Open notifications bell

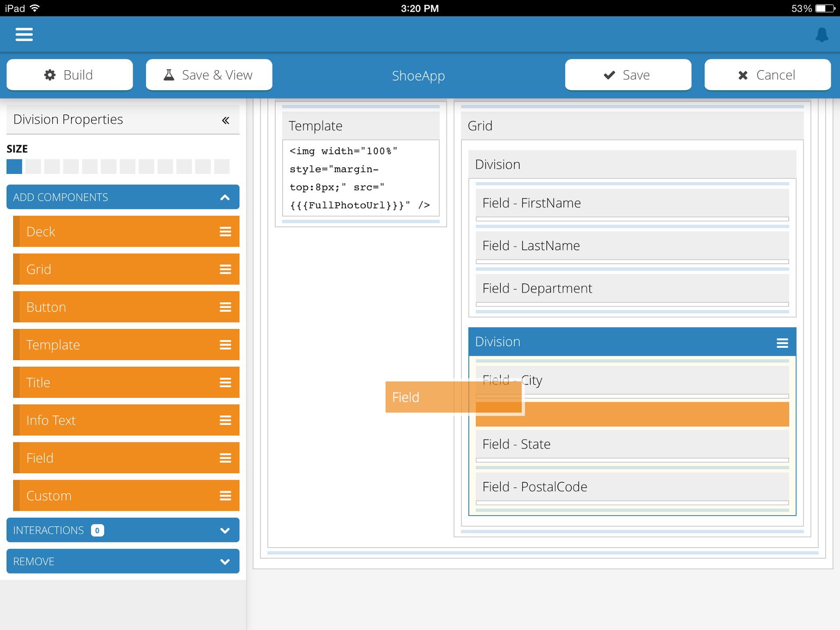coord(822,35)
